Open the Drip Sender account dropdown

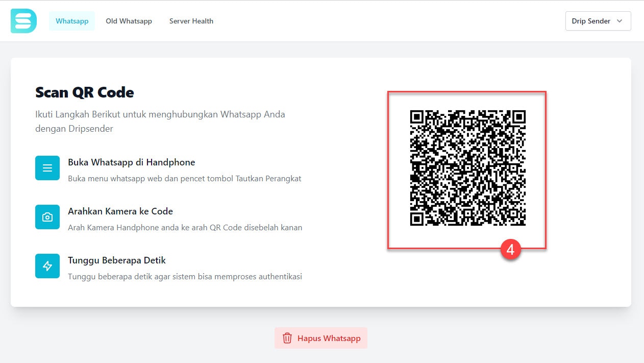[598, 21]
